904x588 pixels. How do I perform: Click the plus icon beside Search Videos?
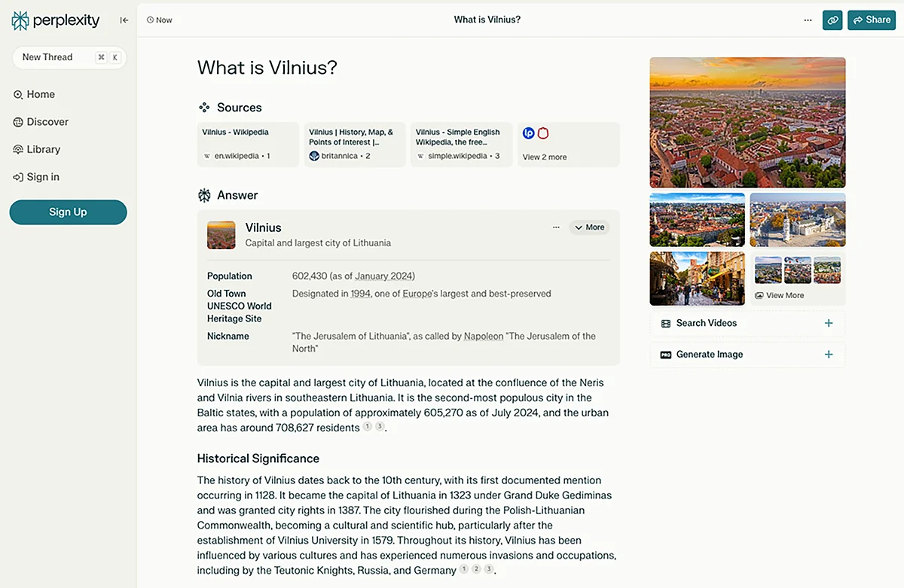[829, 323]
